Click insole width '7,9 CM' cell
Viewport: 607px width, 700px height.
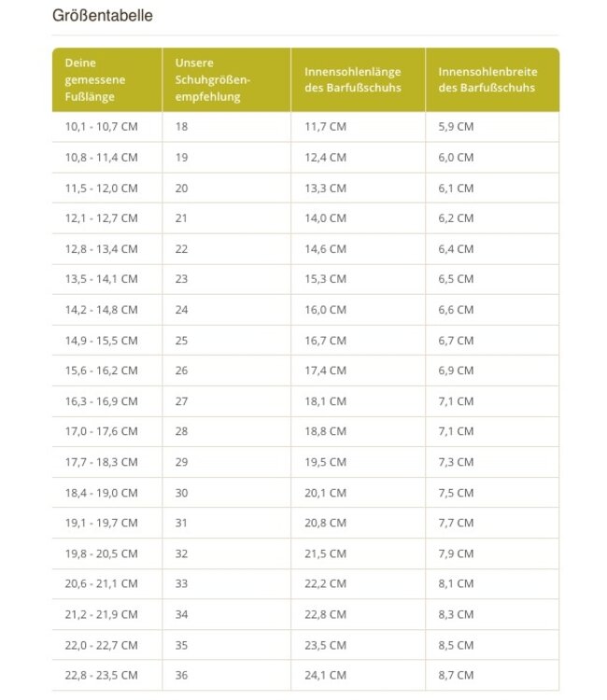456,553
